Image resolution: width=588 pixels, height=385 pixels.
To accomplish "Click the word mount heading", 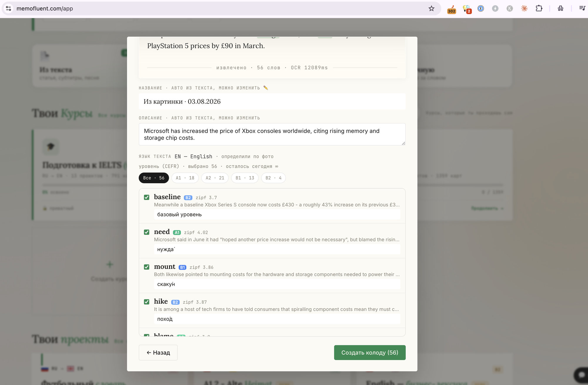I will coord(165,267).
